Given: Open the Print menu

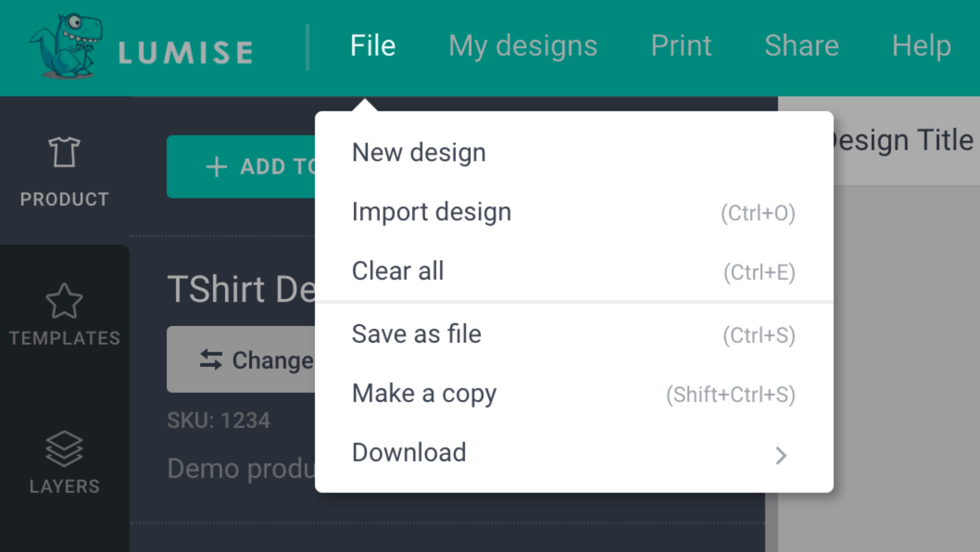Looking at the screenshot, I should [680, 46].
